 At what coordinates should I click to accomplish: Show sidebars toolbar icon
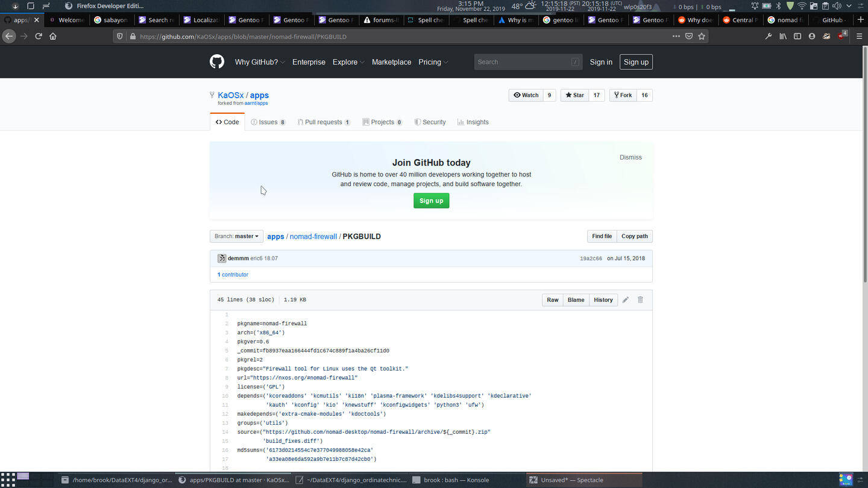(797, 36)
